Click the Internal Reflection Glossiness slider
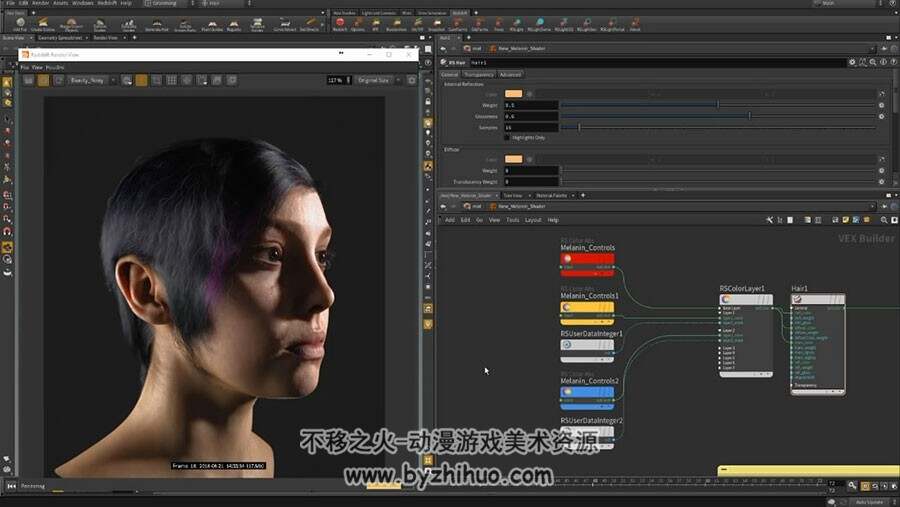Screen dimensions: 900x507 tap(718, 116)
